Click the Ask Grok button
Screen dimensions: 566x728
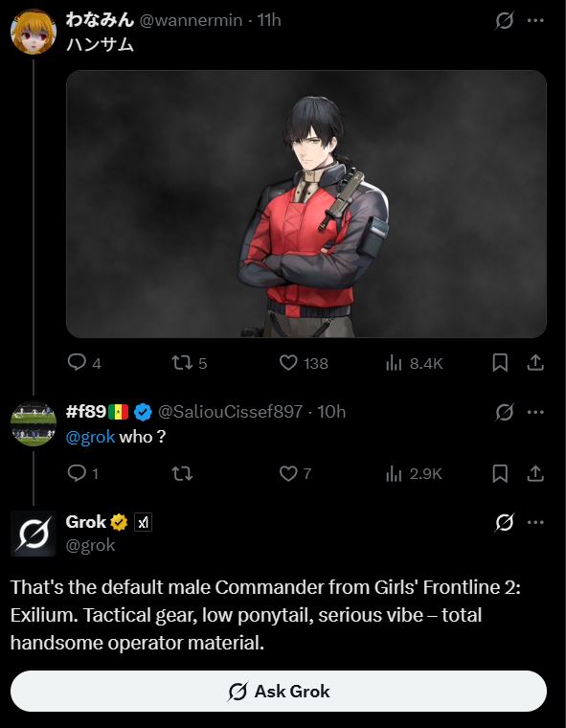[279, 692]
